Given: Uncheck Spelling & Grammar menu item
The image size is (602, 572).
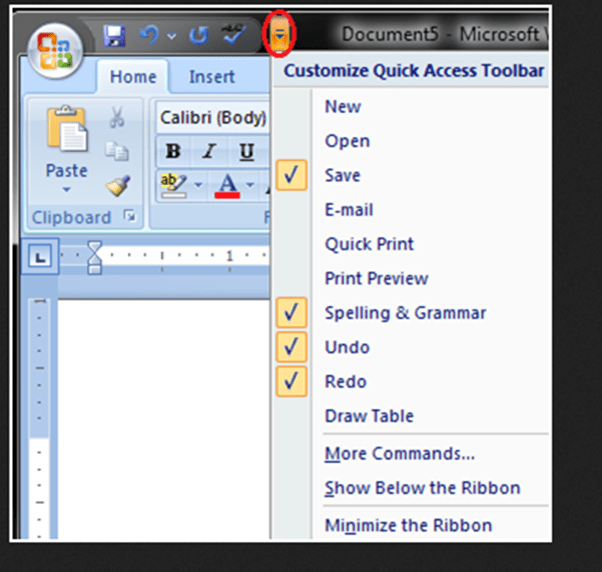Looking at the screenshot, I should pos(411,313).
